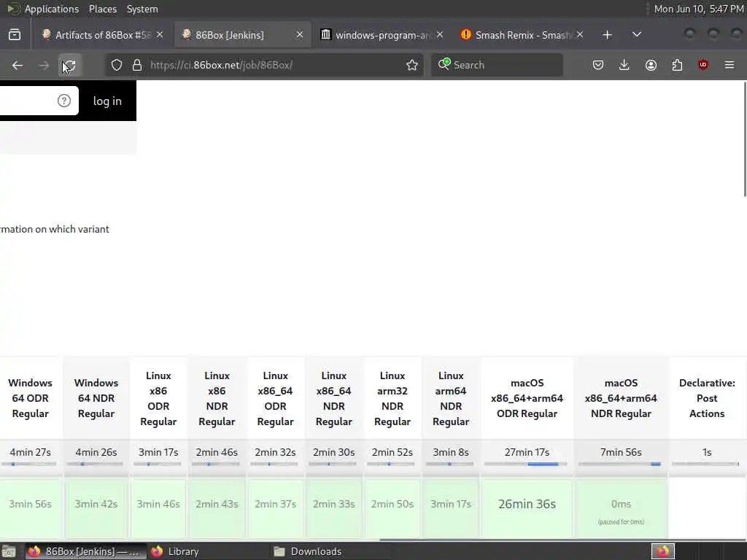Open Firefox account icon

pyautogui.click(x=651, y=65)
